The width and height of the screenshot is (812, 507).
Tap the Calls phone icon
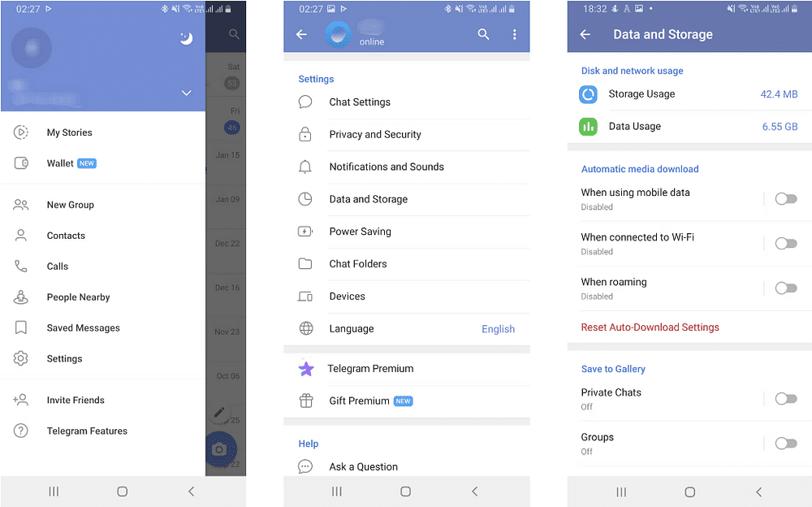point(21,266)
